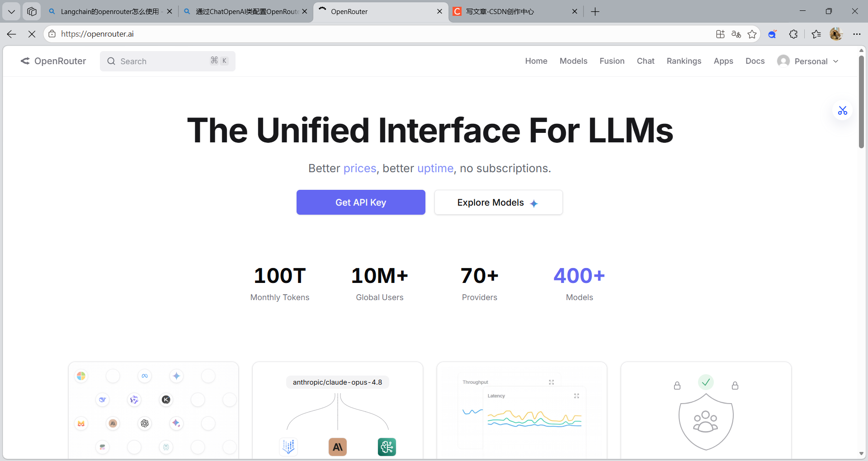
Task: Click the browser profile avatar
Action: 836,34
